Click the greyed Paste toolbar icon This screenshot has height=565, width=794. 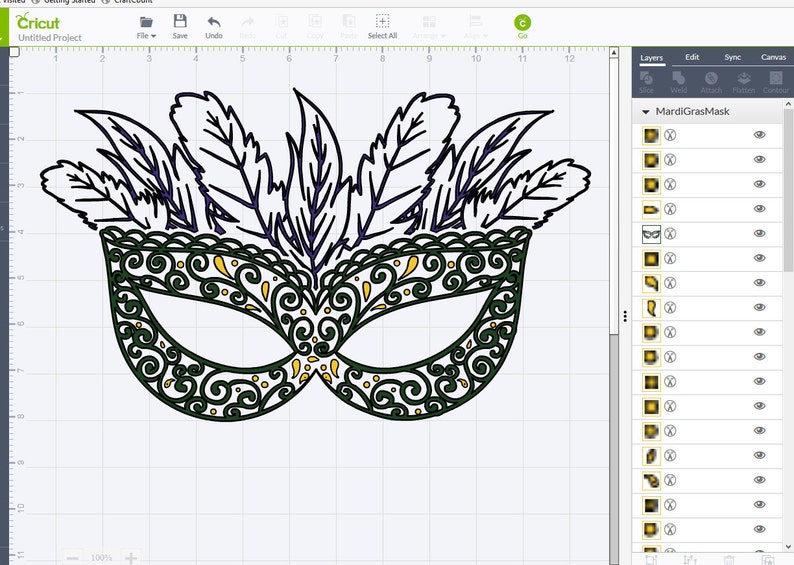[x=348, y=22]
